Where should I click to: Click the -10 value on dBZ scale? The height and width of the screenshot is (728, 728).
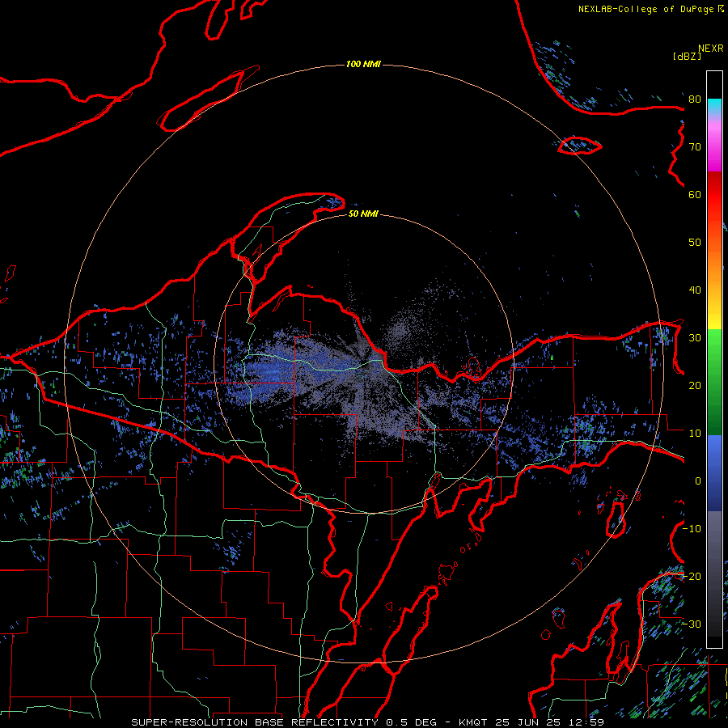(x=692, y=529)
